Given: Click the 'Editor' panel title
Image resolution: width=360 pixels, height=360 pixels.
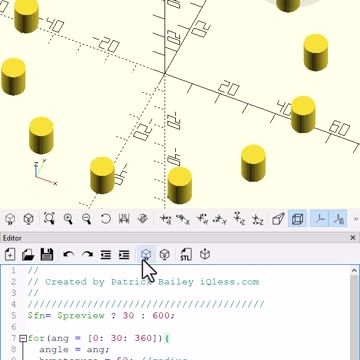Looking at the screenshot, I should pos(12,238).
